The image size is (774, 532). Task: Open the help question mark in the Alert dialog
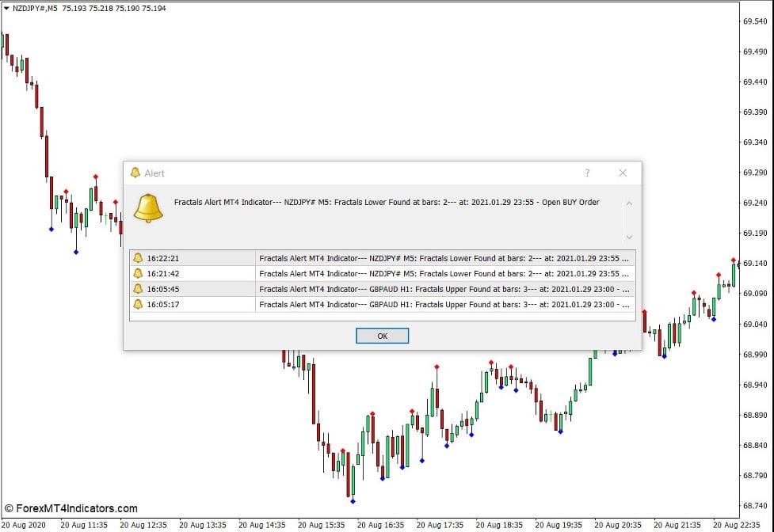586,173
